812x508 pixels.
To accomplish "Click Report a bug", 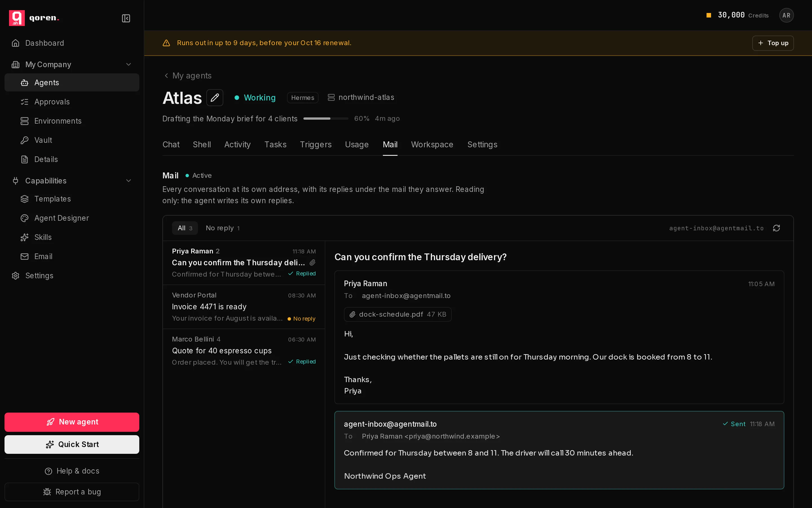I will point(72,492).
